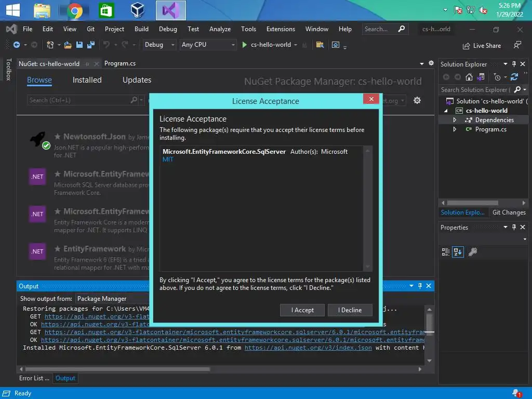This screenshot has height=399, width=532.
Task: Toggle pin on NuGet document tab
Action: click(87, 64)
